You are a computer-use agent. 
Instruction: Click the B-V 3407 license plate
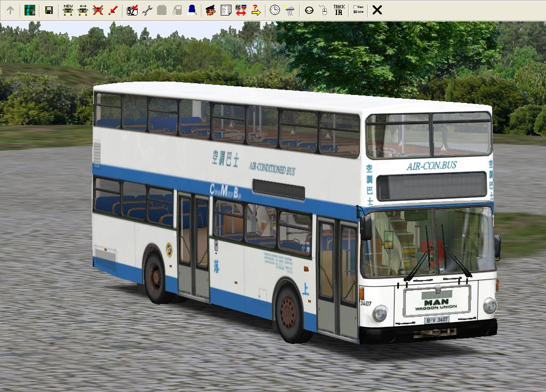coord(437,319)
